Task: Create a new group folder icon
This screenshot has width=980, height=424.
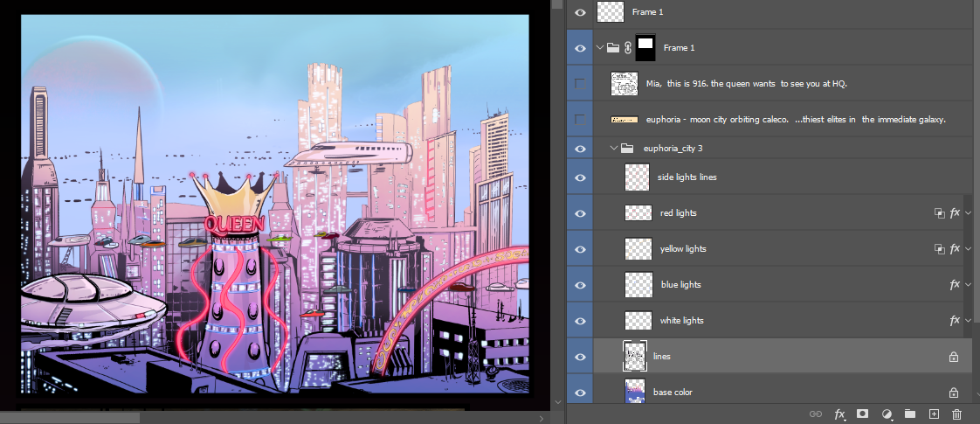Action: 909,414
